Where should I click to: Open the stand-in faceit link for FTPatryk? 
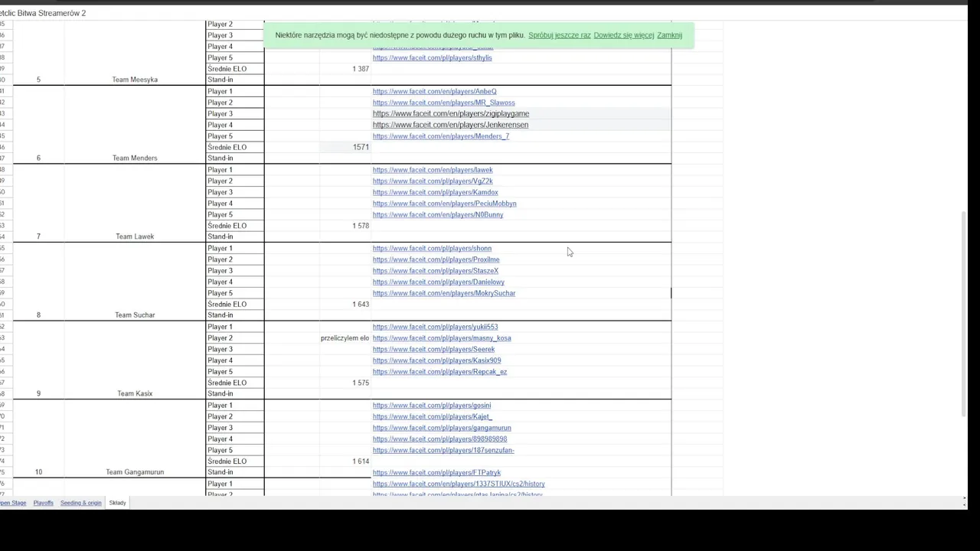(x=436, y=473)
